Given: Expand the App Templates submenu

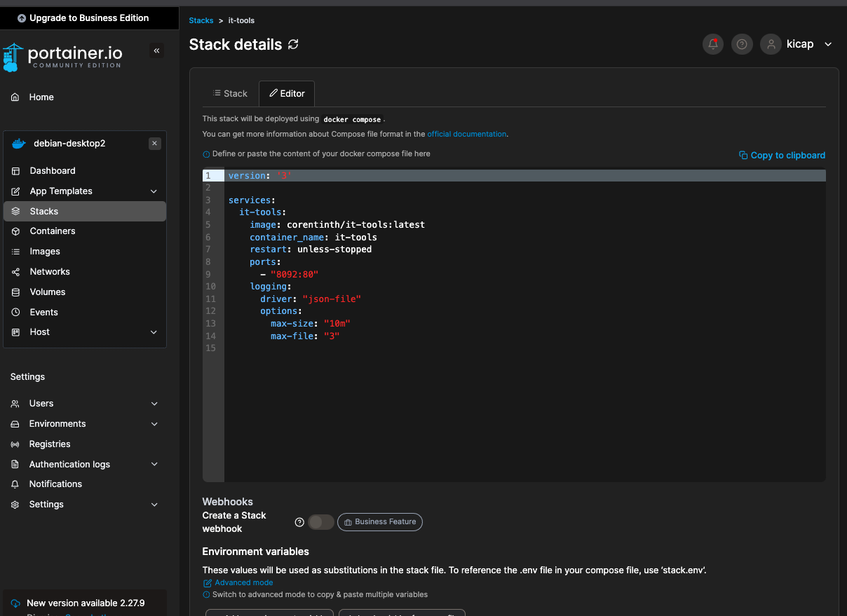Looking at the screenshot, I should pos(154,191).
